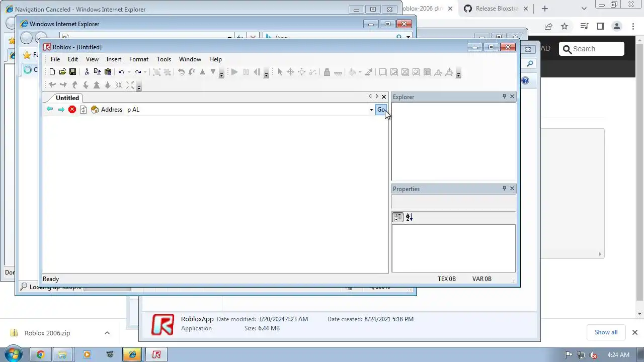The width and height of the screenshot is (644, 362).
Task: Open the File menu in Roblox
Action: click(x=55, y=59)
